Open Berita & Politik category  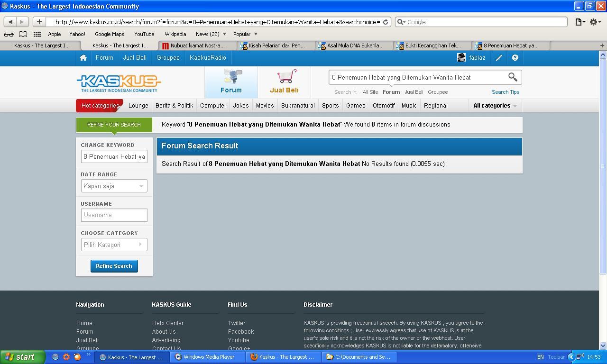174,106
